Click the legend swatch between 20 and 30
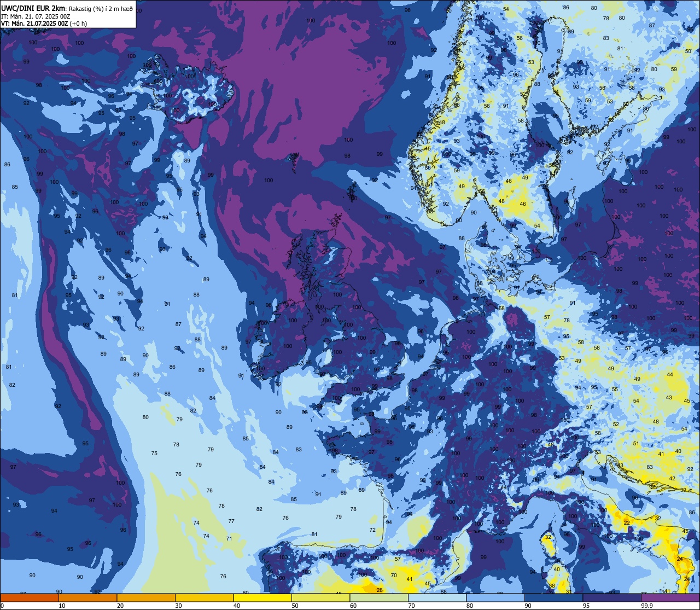The height and width of the screenshot is (610, 700). [146, 597]
